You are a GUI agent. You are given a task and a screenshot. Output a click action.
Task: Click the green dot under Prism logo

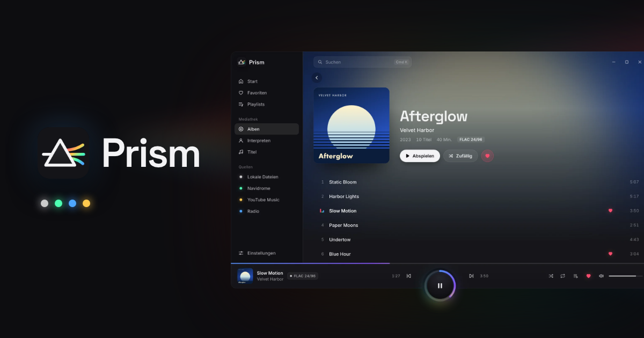tap(58, 203)
